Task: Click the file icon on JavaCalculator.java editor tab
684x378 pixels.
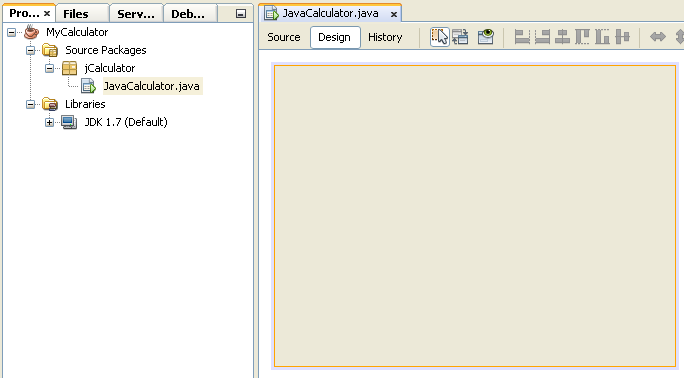Action: (x=272, y=14)
